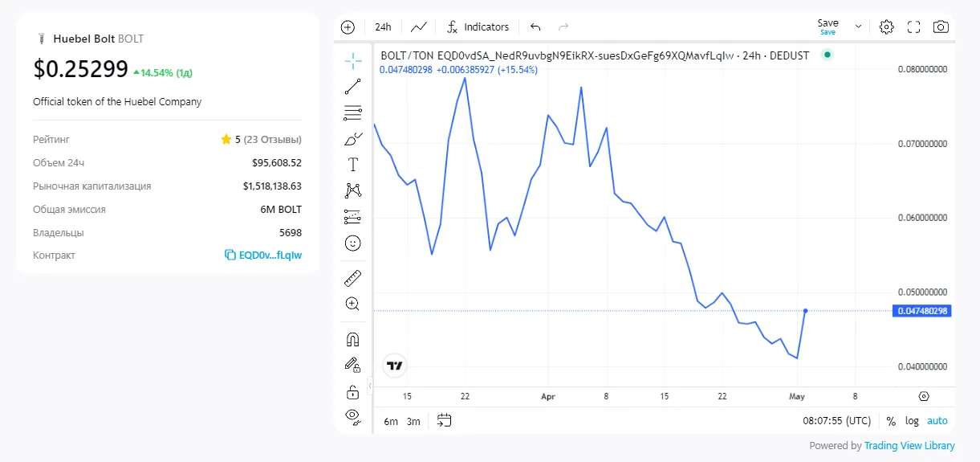Image resolution: width=980 pixels, height=462 pixels.
Task: Set range to 3m
Action: pyautogui.click(x=413, y=421)
